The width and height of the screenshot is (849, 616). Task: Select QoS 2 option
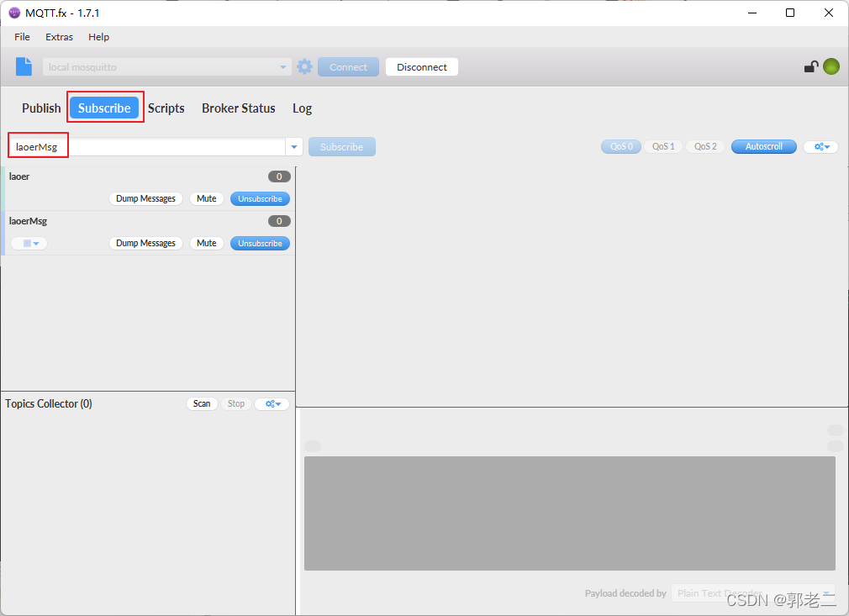(705, 147)
